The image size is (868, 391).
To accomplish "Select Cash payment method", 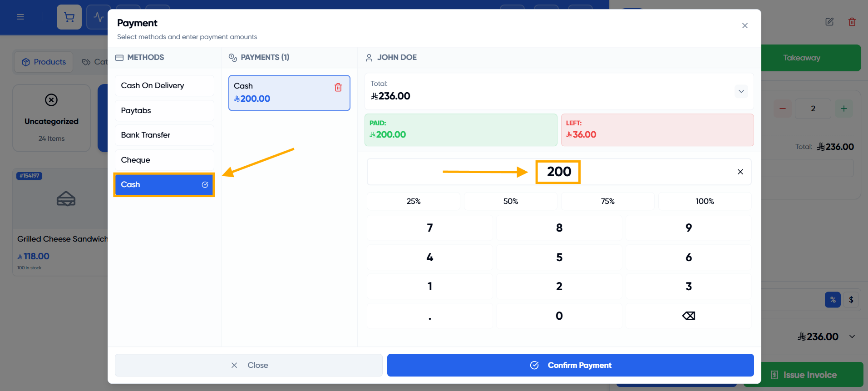I will tap(164, 184).
